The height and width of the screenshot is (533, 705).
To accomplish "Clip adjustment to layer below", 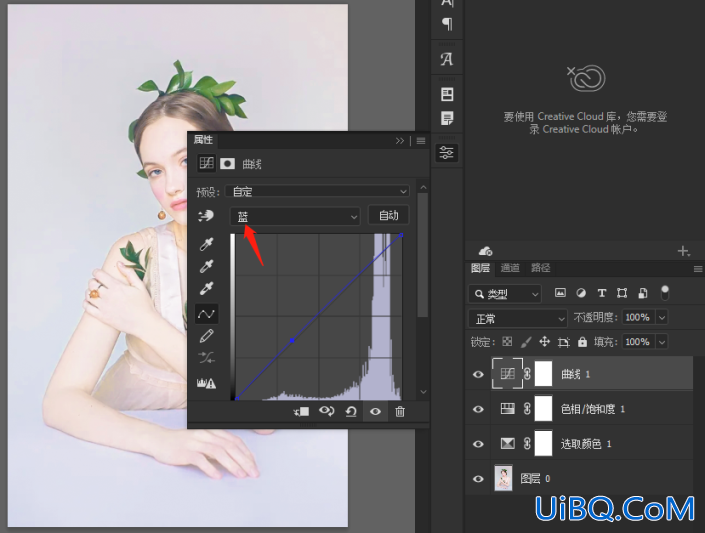I will tap(301, 411).
